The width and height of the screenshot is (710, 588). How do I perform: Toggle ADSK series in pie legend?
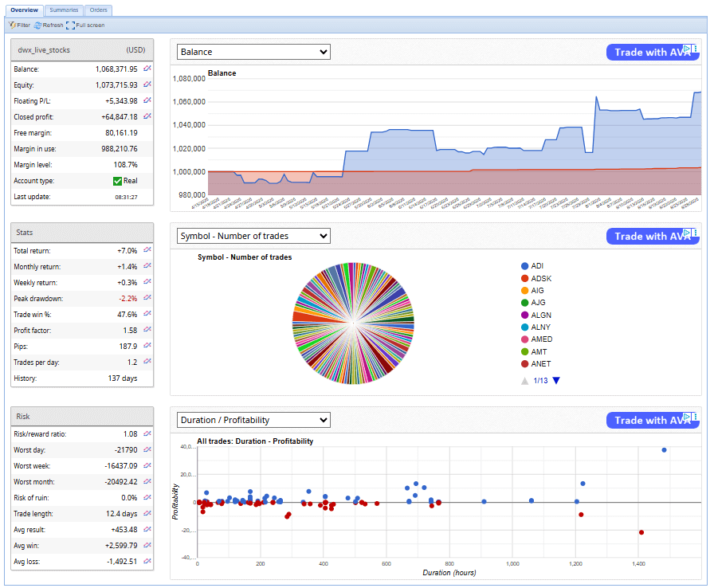coord(541,278)
